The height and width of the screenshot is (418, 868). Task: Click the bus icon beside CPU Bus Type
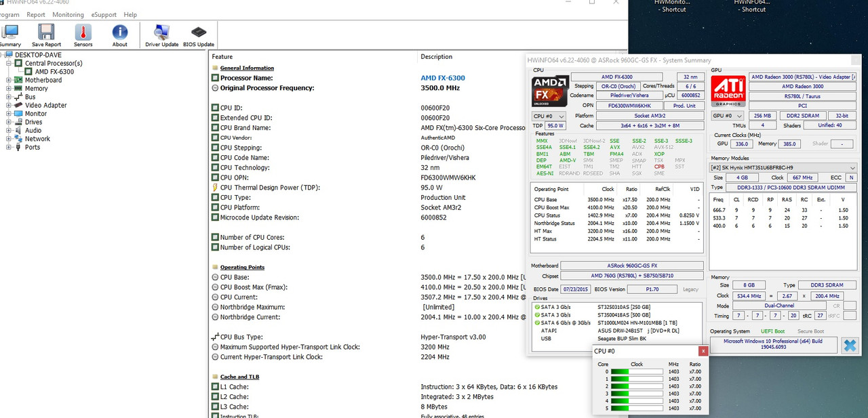click(x=215, y=337)
